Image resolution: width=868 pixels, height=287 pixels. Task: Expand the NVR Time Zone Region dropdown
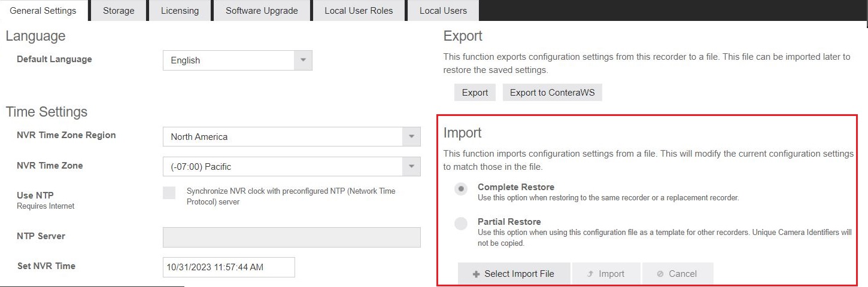411,136
